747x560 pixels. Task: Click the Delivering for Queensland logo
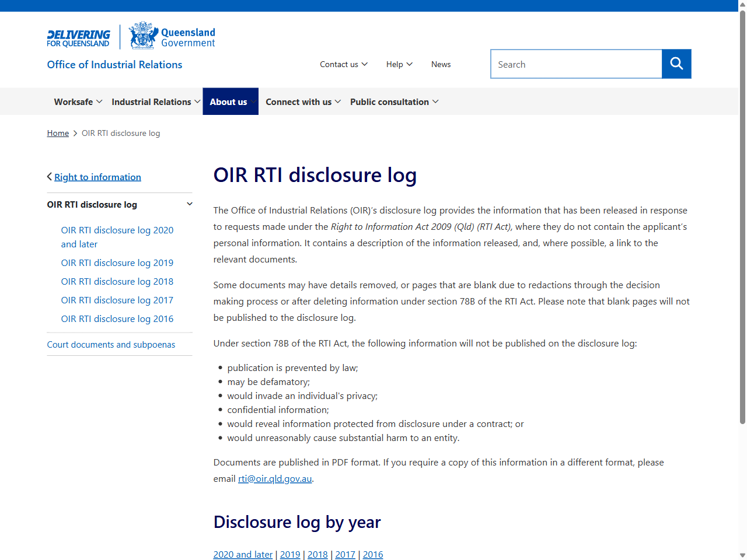(78, 36)
